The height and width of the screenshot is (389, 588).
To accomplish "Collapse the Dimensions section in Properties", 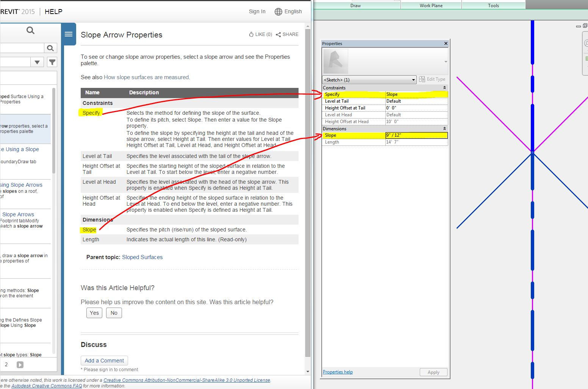I will pyautogui.click(x=444, y=128).
